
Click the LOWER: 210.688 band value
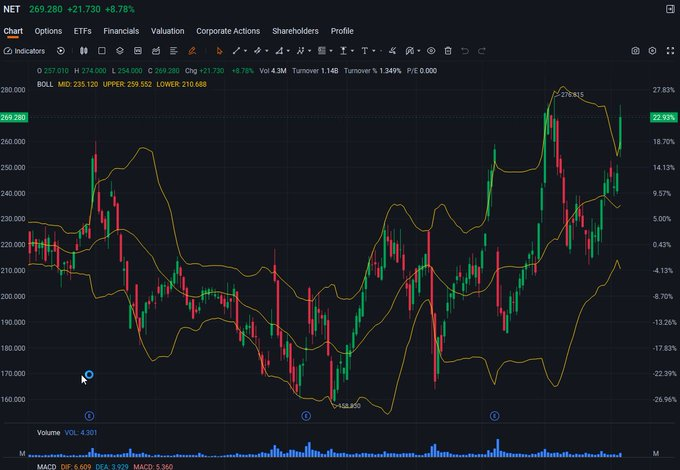pyautogui.click(x=182, y=84)
